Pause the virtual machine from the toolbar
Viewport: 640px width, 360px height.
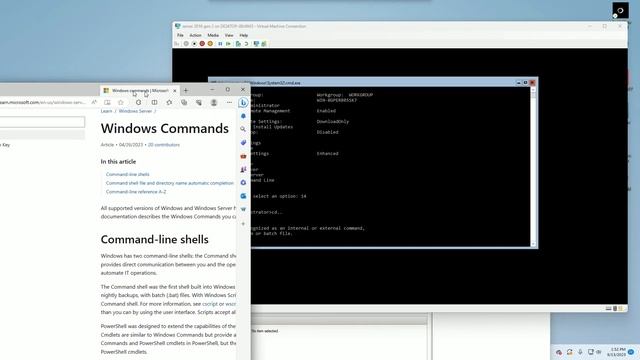(220, 44)
